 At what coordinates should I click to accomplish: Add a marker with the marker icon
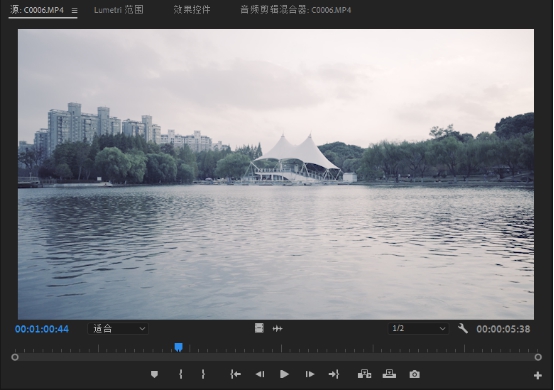(x=154, y=374)
